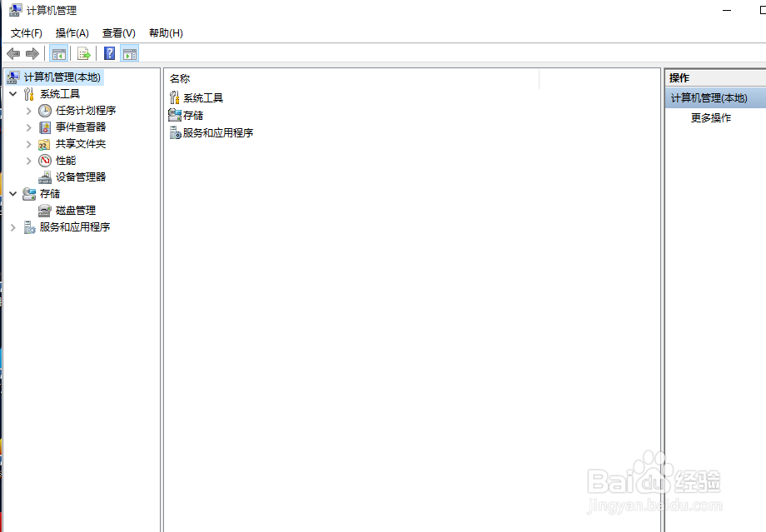Select 计算机管理(本地) label in left tree
The width and height of the screenshot is (766, 532).
click(x=62, y=77)
